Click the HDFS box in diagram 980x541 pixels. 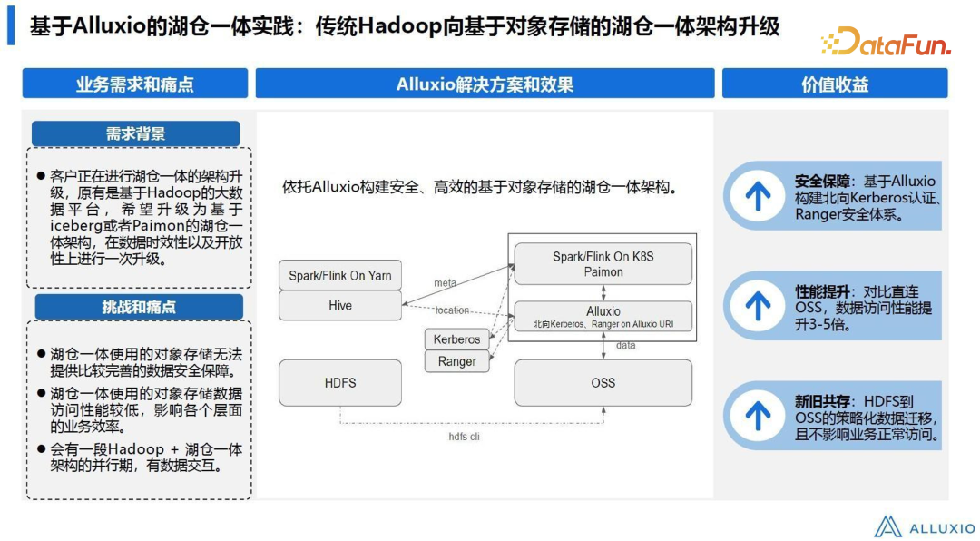click(340, 383)
